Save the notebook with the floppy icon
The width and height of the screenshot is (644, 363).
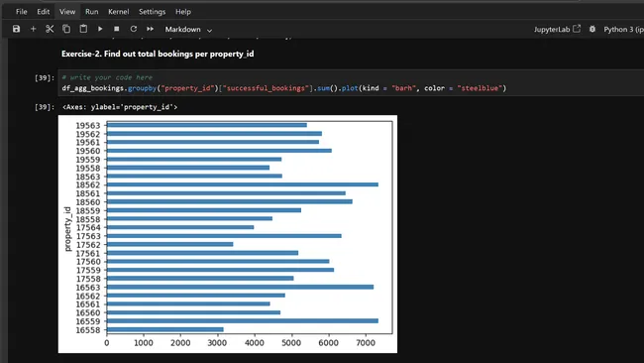16,29
